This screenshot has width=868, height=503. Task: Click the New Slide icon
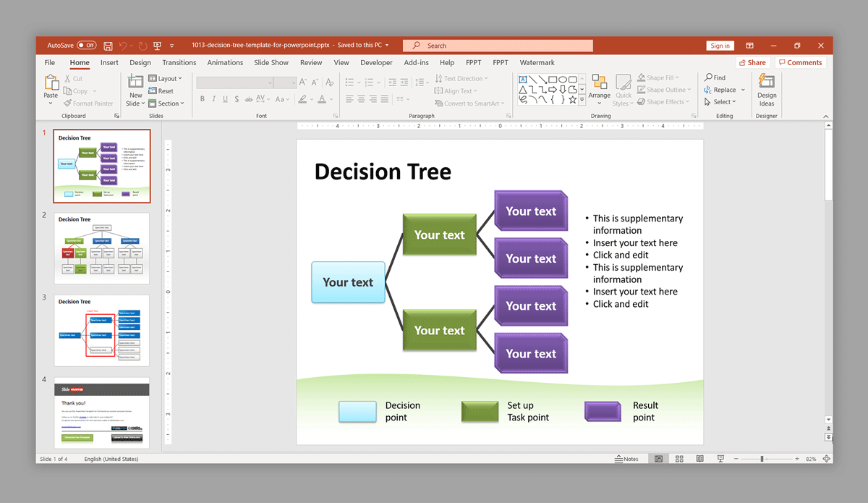135,83
